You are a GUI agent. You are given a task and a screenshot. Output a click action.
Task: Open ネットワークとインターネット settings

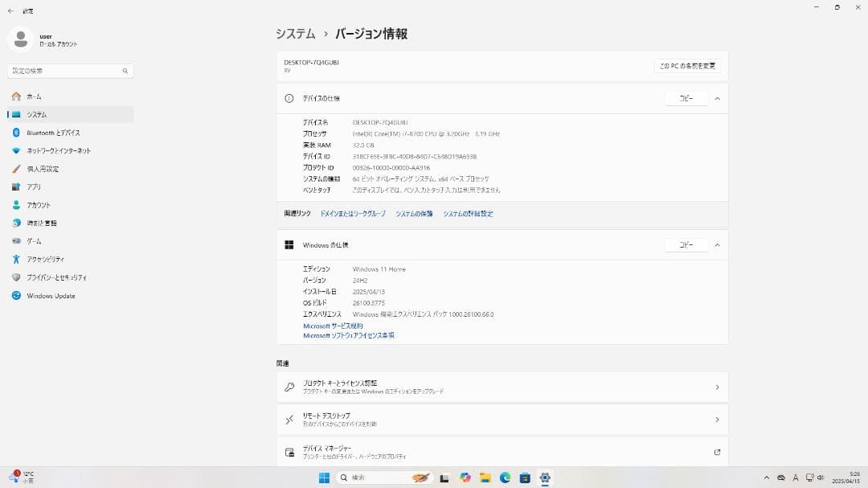pyautogui.click(x=18, y=150)
